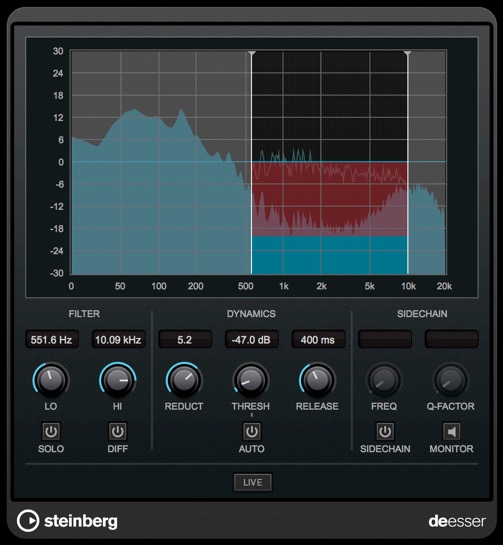
Task: Select the -47.0 dB threshold field
Action: click(251, 339)
